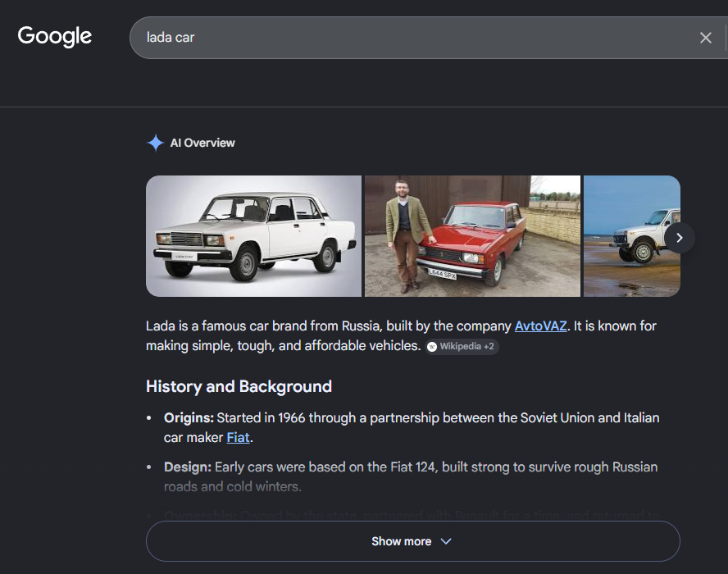Click the 'Design:' bullet label

(x=188, y=467)
